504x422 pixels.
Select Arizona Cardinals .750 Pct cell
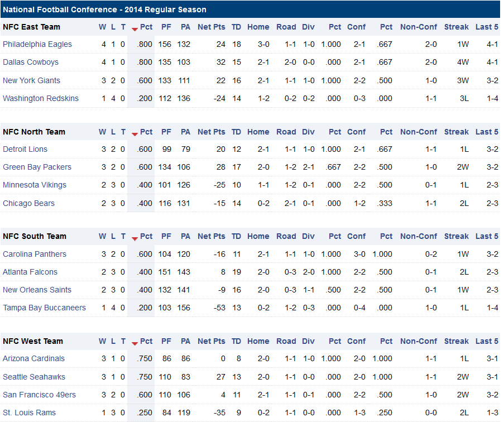tap(145, 359)
